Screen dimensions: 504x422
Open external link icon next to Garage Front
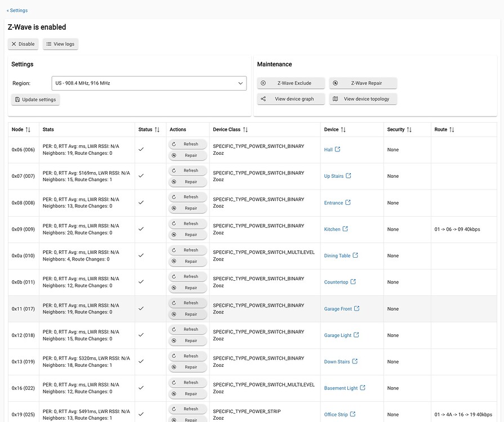pos(356,308)
